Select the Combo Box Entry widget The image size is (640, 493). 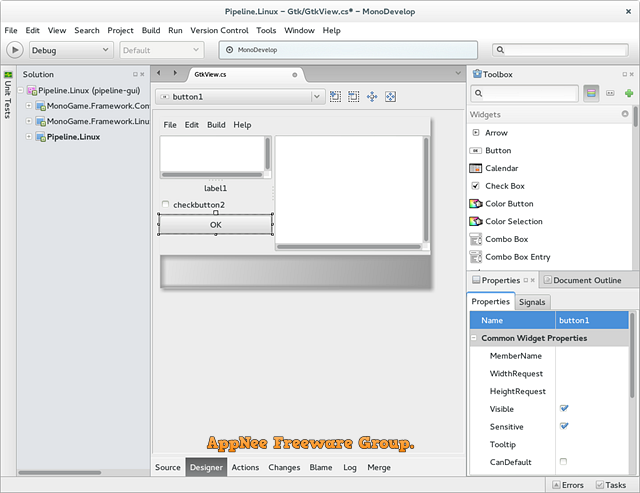pyautogui.click(x=551, y=257)
